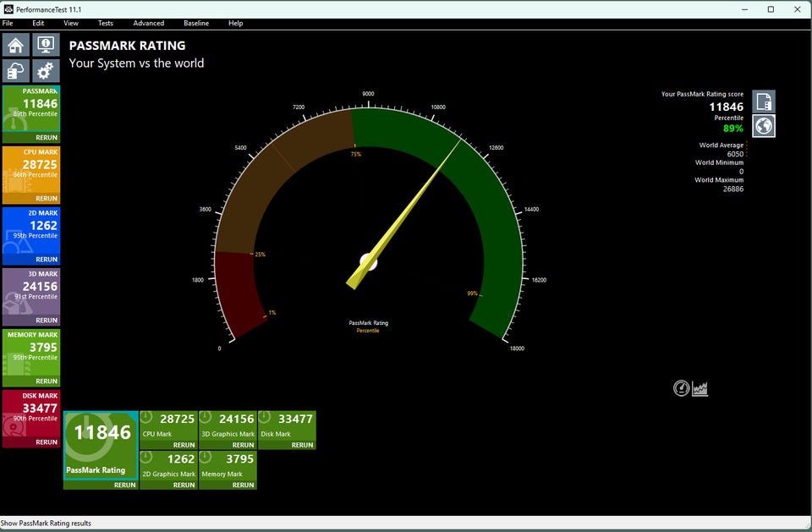Image resolution: width=812 pixels, height=532 pixels.
Task: Maximize the PerformanceTest window
Action: point(771,9)
